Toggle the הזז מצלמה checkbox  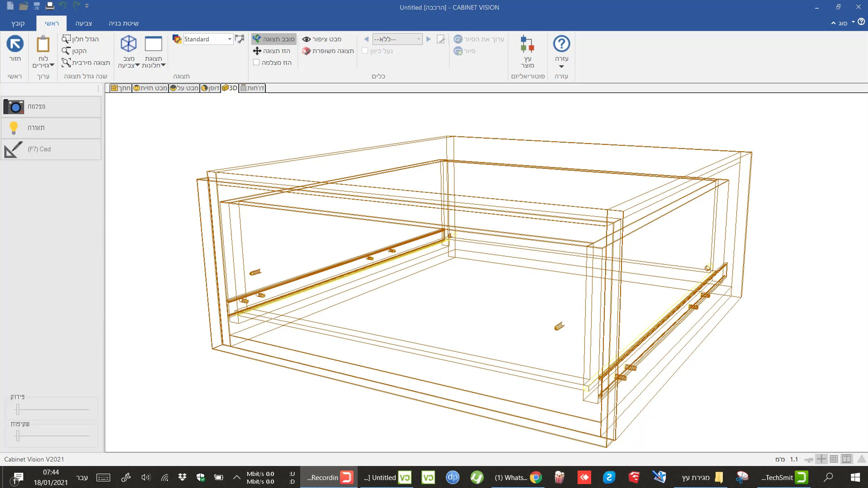click(x=256, y=62)
